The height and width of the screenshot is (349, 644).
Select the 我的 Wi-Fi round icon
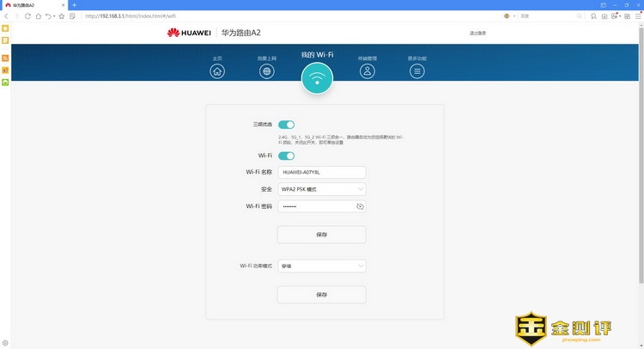pos(318,80)
